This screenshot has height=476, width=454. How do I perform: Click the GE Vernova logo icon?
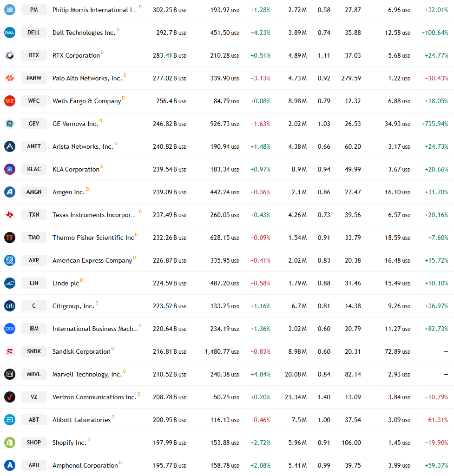[10, 124]
